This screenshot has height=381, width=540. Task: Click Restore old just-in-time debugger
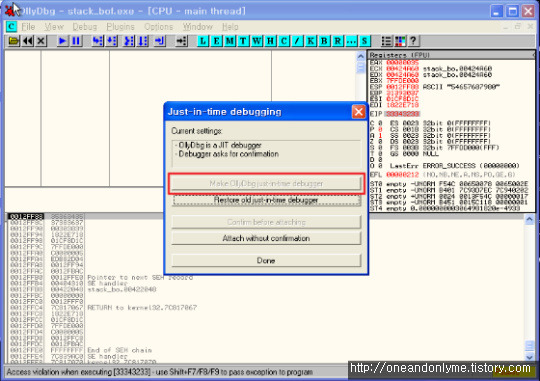[x=266, y=200]
